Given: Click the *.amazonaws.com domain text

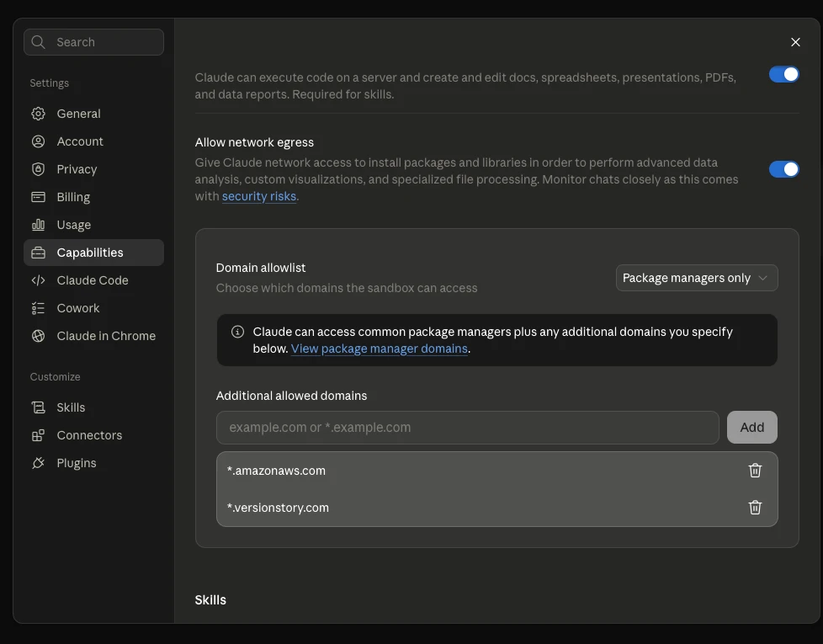Looking at the screenshot, I should click(x=276, y=471).
